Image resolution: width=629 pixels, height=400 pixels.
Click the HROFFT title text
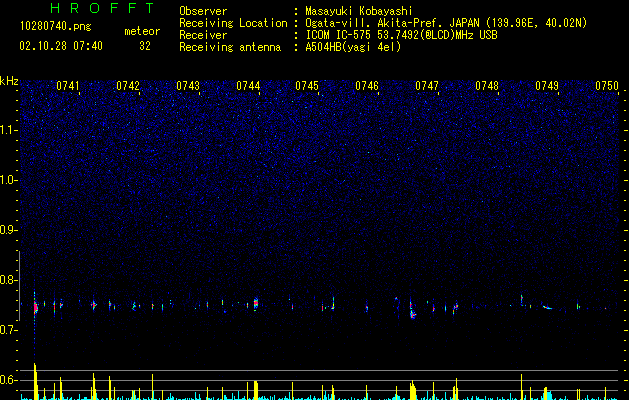(x=103, y=8)
